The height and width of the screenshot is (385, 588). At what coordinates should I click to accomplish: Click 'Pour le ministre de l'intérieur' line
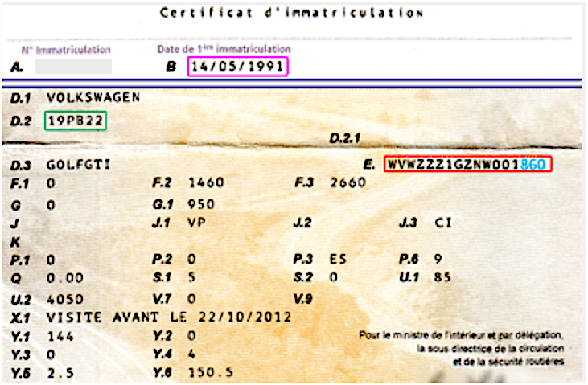[x=461, y=335]
